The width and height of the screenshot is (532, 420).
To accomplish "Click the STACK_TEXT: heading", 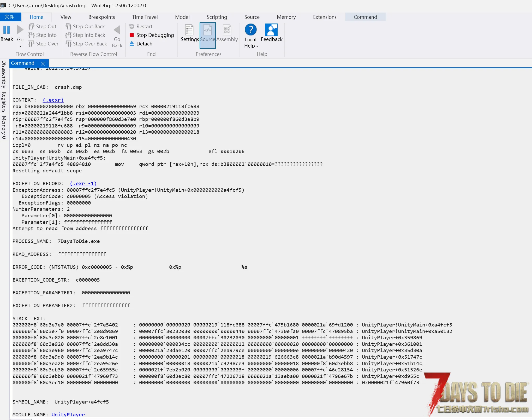I will [29, 319].
